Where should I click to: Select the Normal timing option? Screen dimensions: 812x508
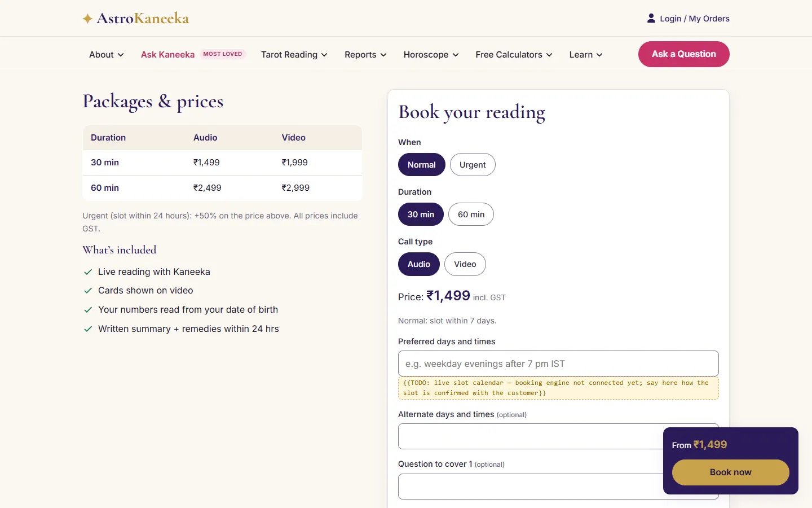tap(422, 165)
